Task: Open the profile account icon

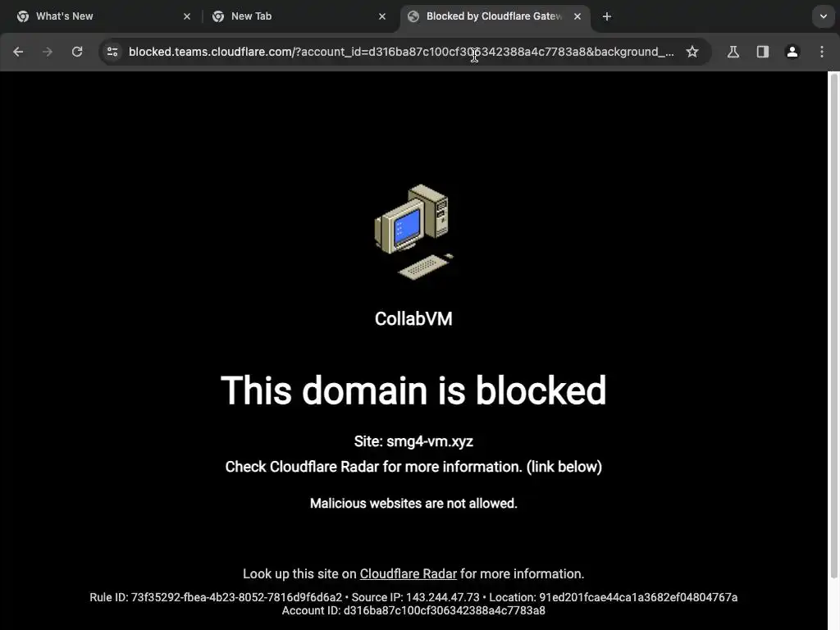Action: 792,52
